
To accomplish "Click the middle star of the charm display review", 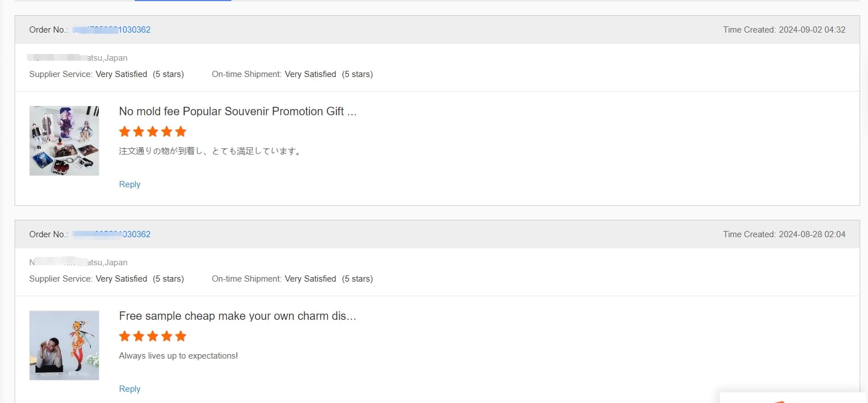I will 153,336.
